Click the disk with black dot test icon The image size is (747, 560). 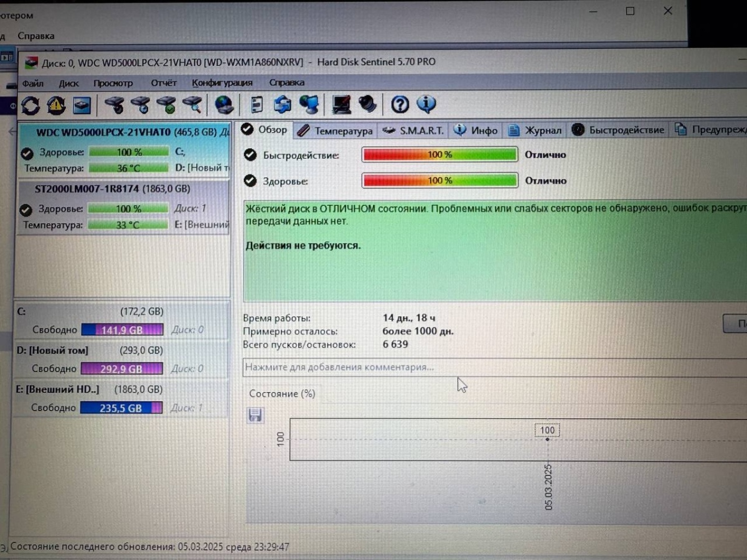[x=114, y=105]
